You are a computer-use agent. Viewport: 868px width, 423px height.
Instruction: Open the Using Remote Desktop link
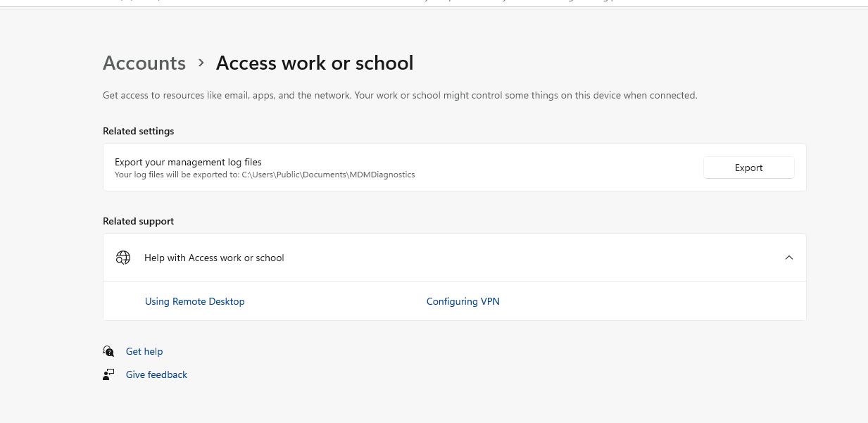pyautogui.click(x=195, y=301)
